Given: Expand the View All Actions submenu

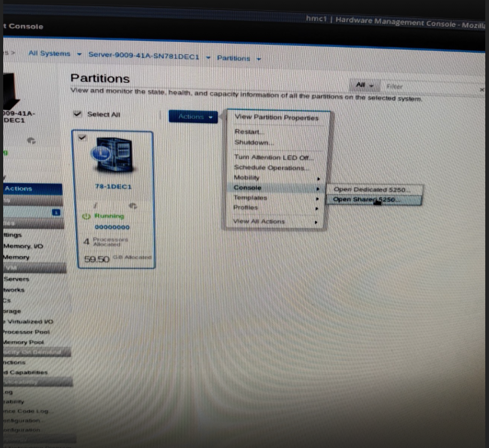Looking at the screenshot, I should coord(276,221).
